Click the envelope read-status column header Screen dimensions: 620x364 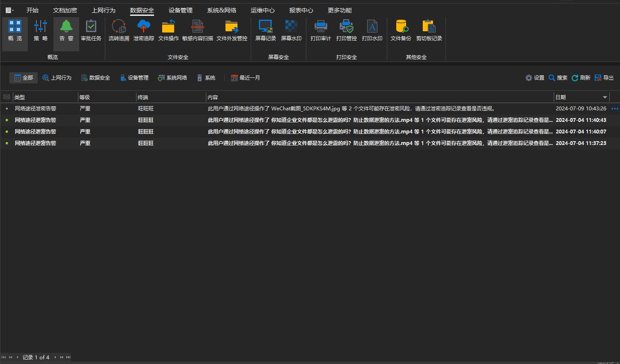[x=6, y=97]
